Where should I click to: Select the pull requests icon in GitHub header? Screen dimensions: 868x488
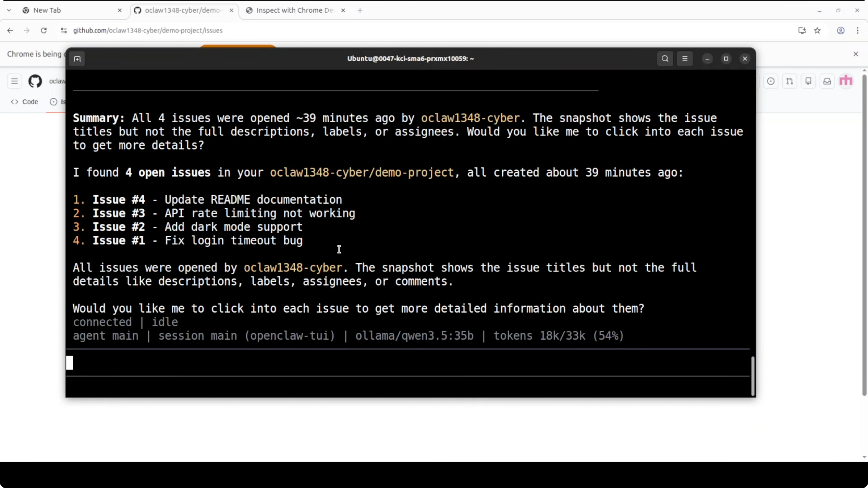click(x=789, y=81)
